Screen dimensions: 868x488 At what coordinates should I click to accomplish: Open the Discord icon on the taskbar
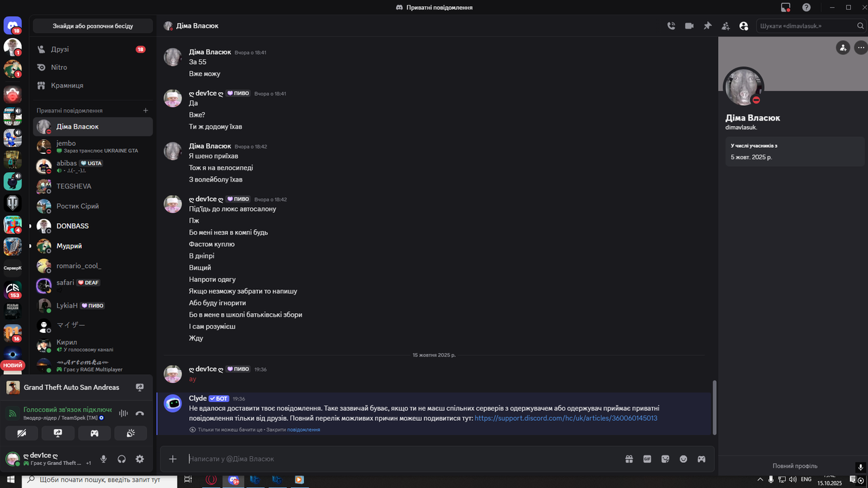coord(234,480)
